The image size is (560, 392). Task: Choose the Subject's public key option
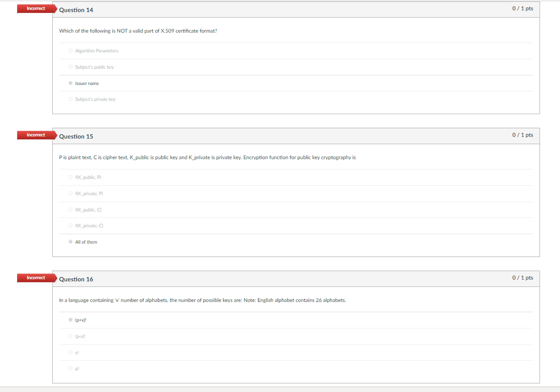pyautogui.click(x=70, y=67)
